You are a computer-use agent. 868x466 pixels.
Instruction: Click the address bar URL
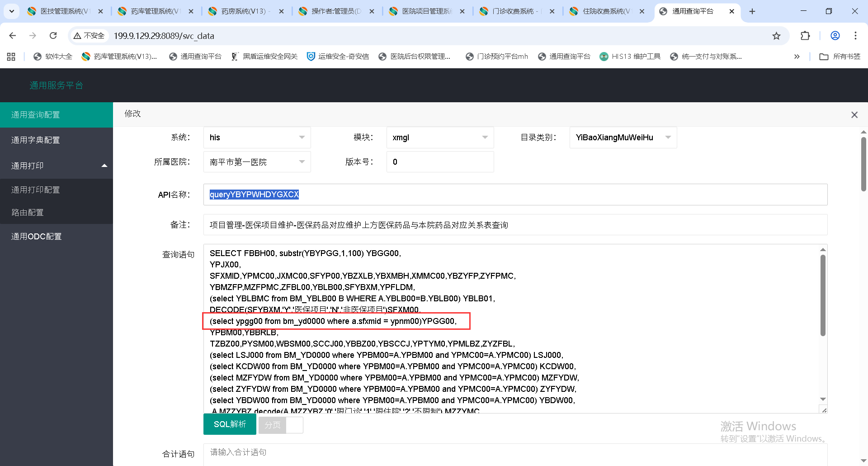pyautogui.click(x=164, y=36)
